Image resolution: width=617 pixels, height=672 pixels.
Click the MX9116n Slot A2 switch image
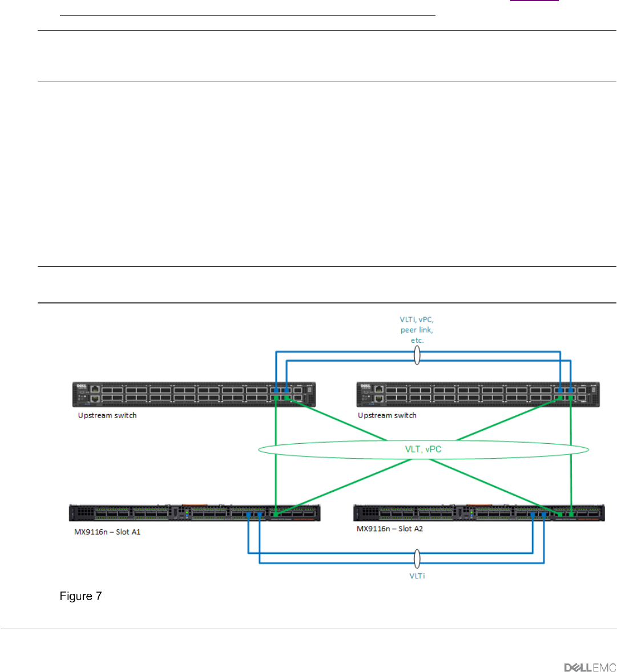tap(479, 513)
